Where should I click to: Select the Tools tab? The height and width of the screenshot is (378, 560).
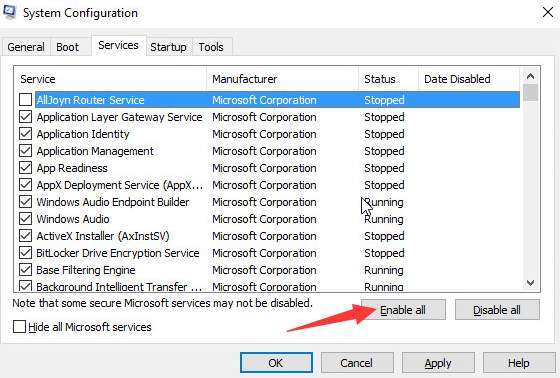211,47
